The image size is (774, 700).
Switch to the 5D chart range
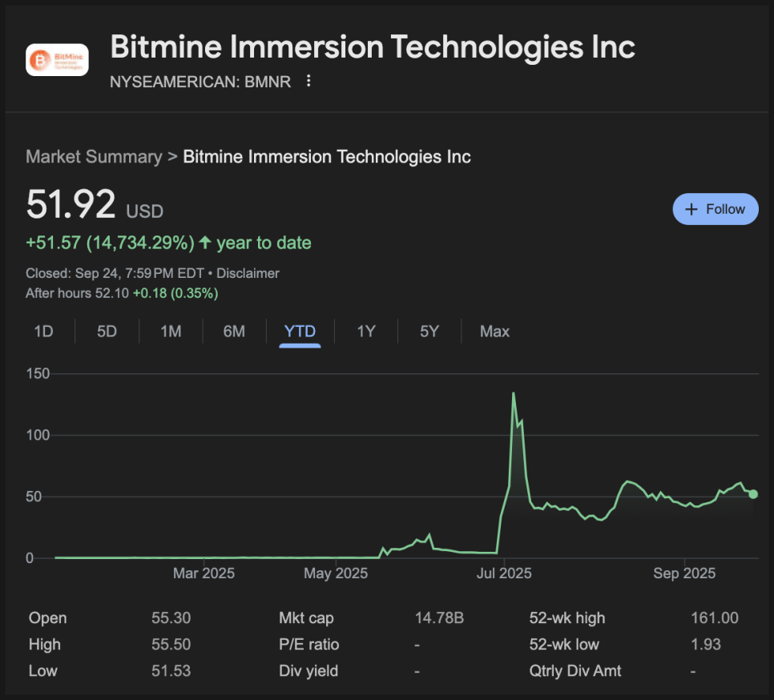(107, 331)
